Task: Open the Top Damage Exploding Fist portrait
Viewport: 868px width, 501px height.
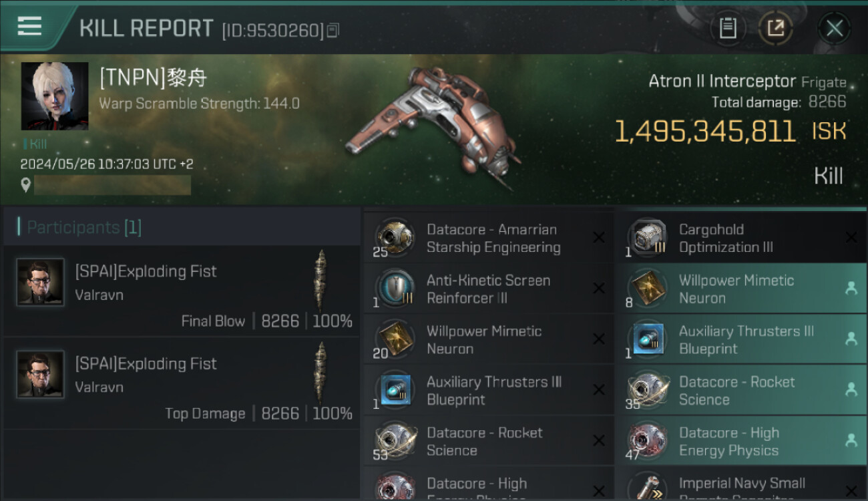Action: (x=40, y=375)
